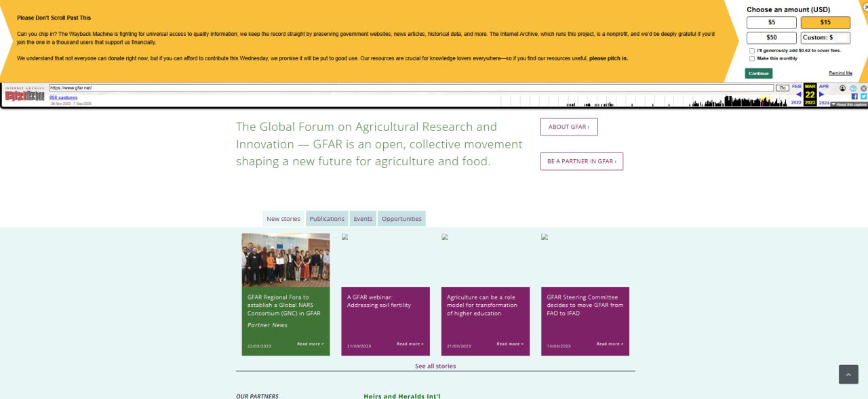868x399 pixels.
Task: Open the BE A PARTNER IN GFAR chevron button
Action: (581, 161)
